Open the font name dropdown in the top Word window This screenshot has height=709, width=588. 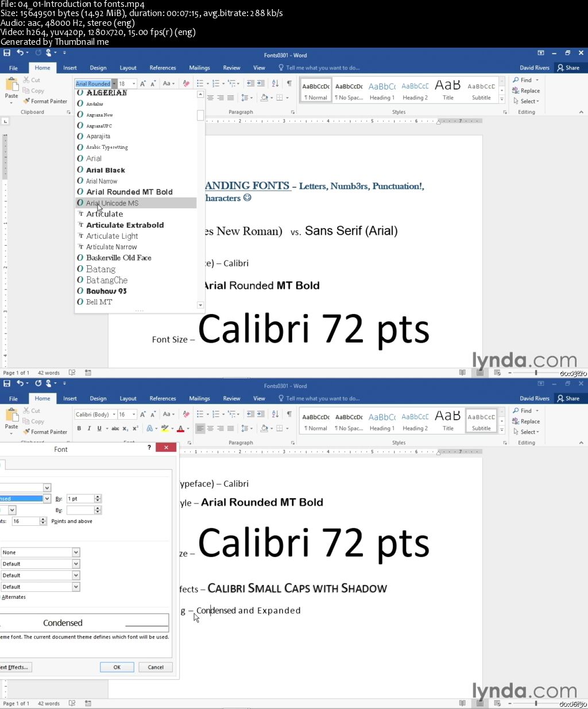115,84
